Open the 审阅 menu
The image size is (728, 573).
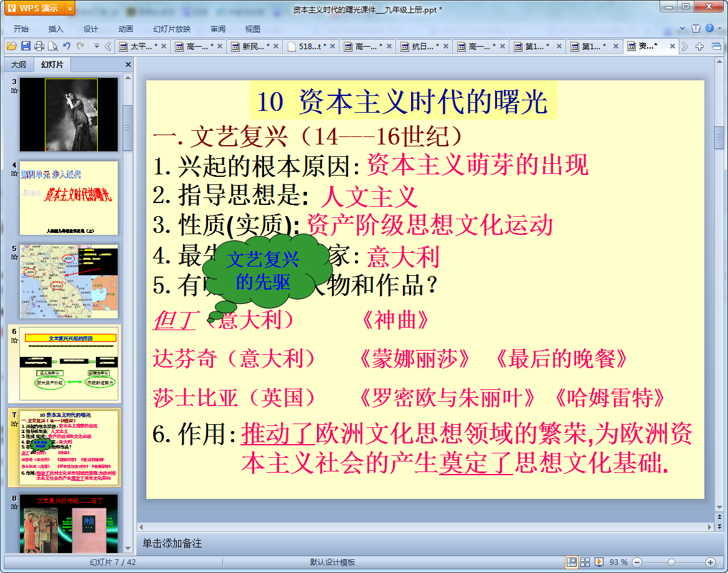click(218, 29)
